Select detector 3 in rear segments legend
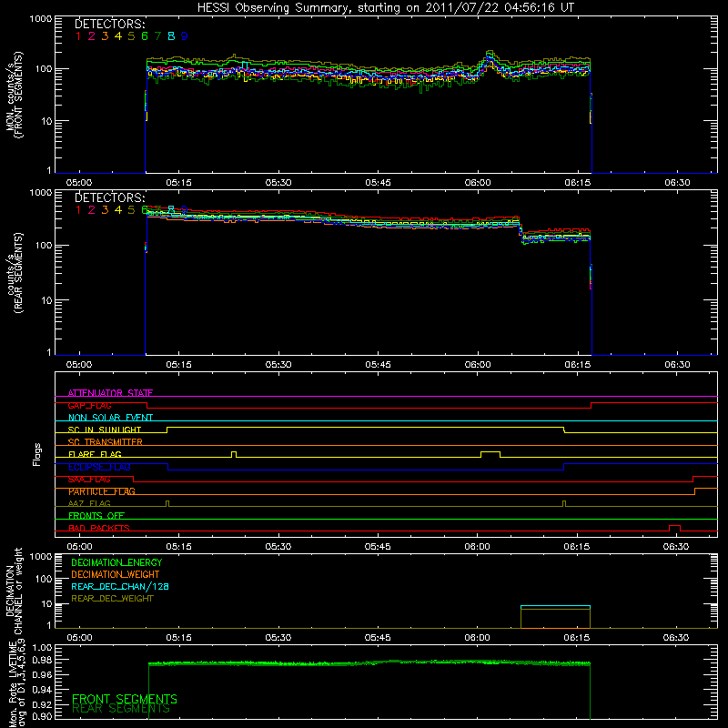 [105, 210]
